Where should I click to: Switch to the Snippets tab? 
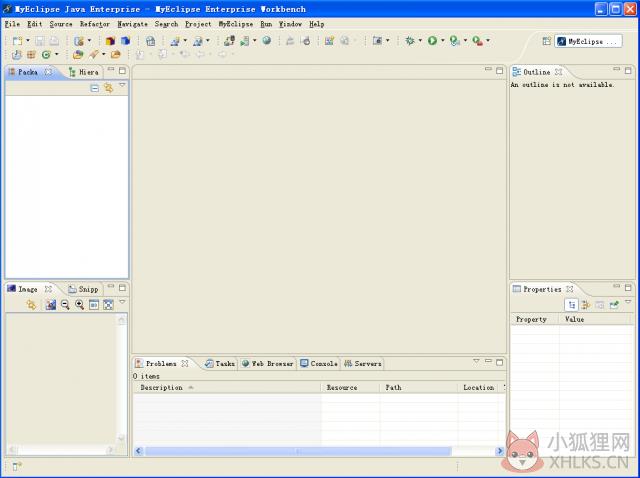pyautogui.click(x=84, y=289)
